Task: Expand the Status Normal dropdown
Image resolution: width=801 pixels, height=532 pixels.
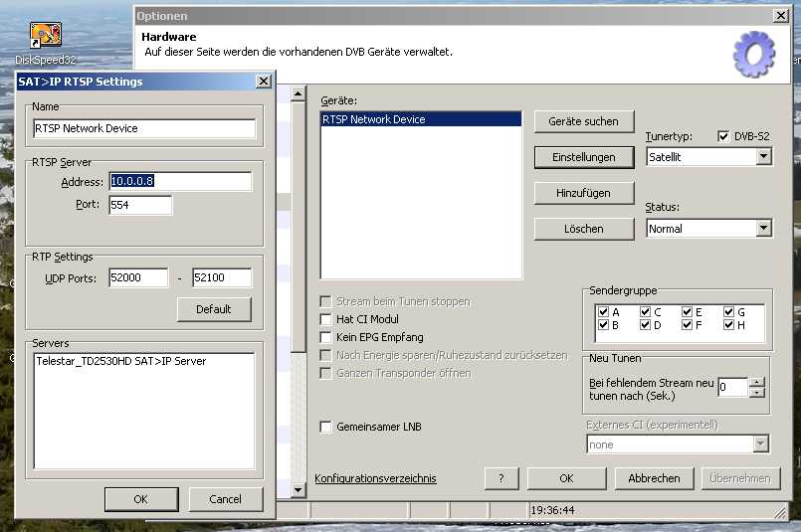Action: pos(763,229)
